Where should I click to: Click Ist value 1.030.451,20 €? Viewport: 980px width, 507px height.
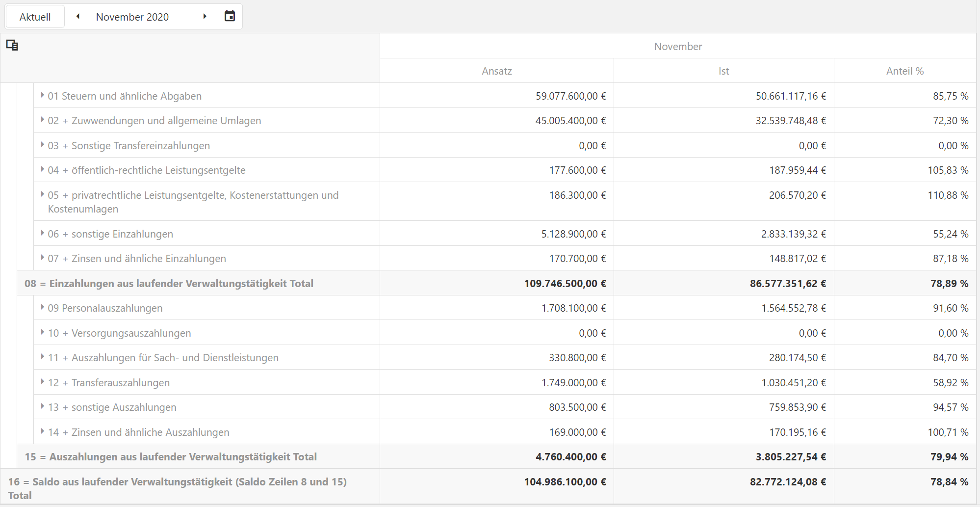coord(794,382)
